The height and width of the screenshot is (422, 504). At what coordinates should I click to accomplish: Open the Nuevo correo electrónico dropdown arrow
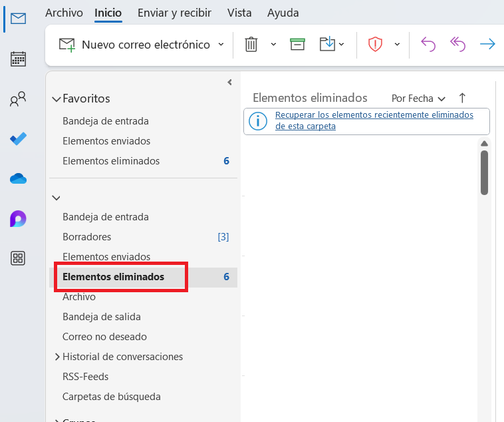(221, 45)
